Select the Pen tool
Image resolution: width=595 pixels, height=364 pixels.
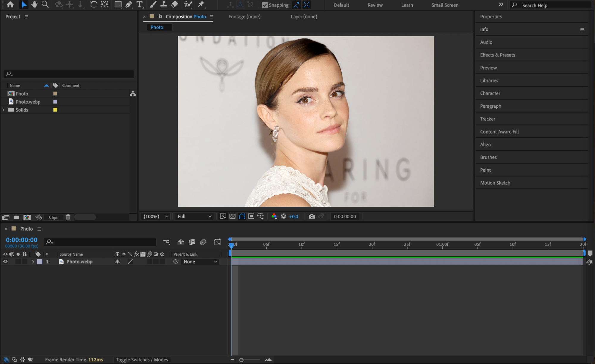coord(129,4)
